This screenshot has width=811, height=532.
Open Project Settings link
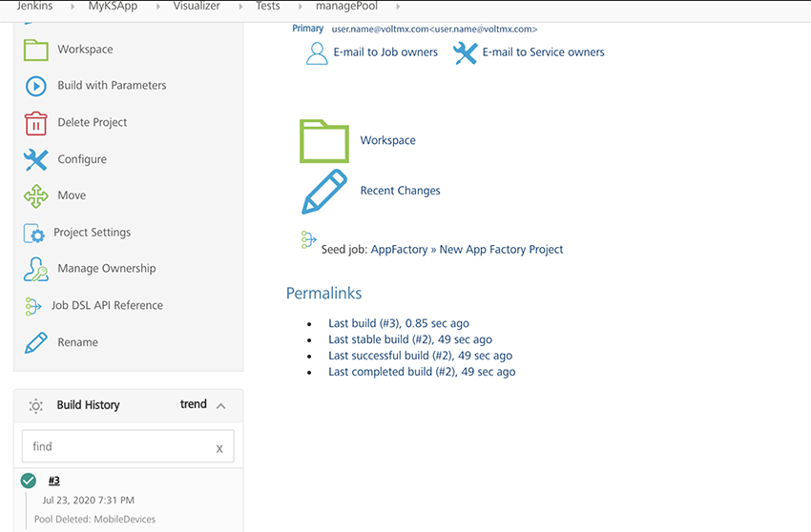click(x=92, y=233)
